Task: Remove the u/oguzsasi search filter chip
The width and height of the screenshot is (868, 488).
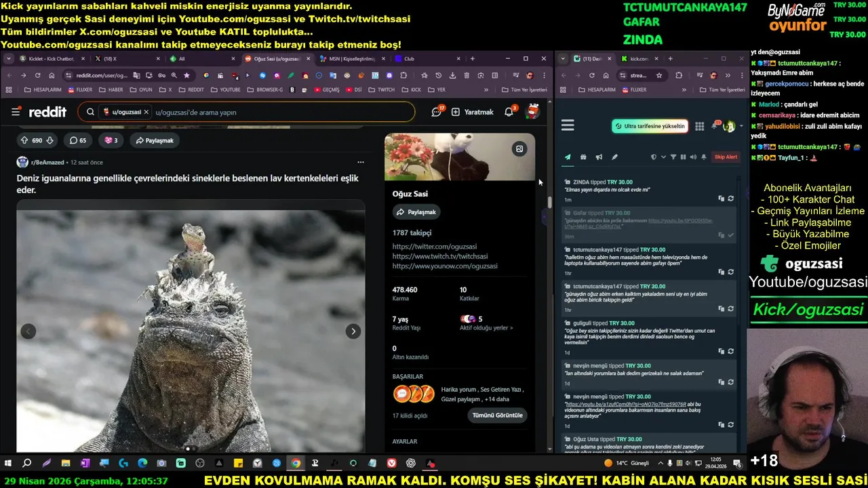Action: tap(146, 112)
